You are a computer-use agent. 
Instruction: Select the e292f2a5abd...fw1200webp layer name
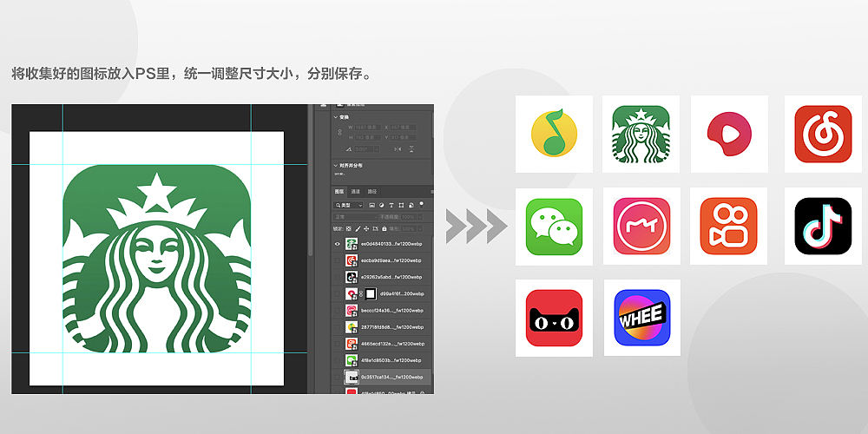point(391,276)
